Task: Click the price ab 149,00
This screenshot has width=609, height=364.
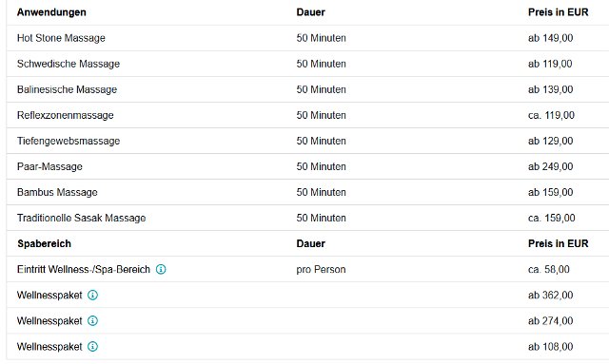Action: click(550, 38)
